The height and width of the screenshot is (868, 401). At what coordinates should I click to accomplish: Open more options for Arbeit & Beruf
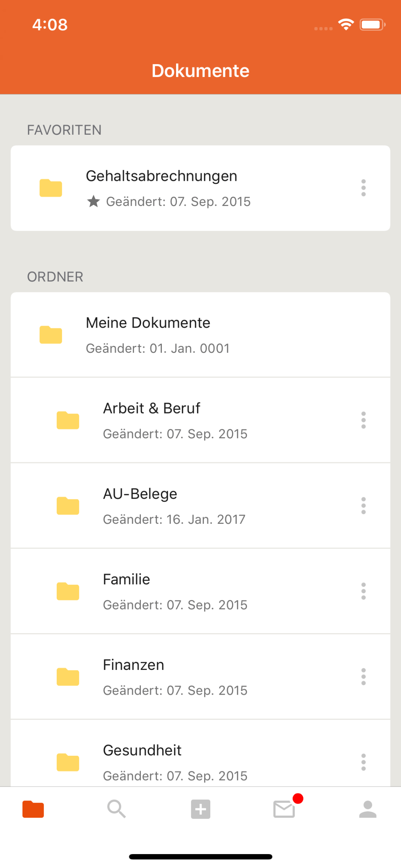point(363,420)
